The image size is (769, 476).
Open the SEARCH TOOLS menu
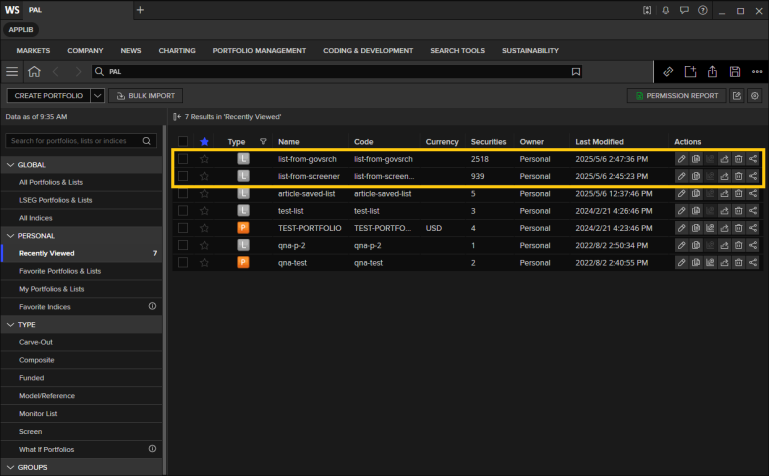pos(458,50)
